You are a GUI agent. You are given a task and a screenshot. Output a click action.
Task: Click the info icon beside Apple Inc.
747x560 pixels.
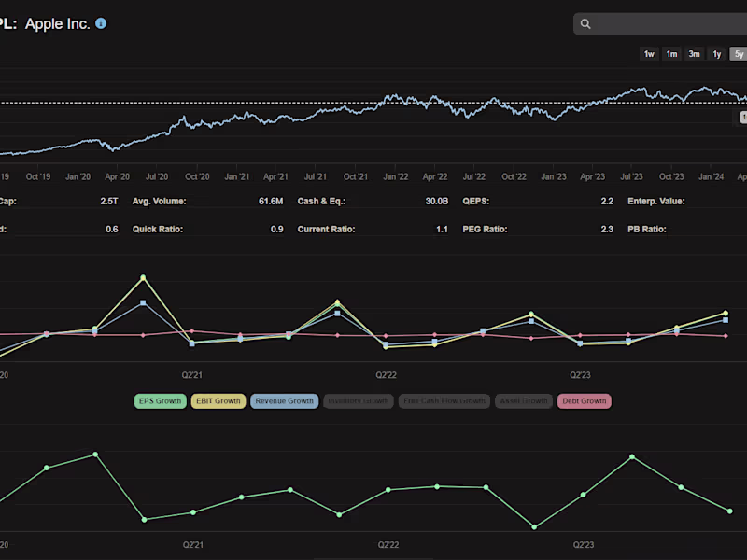(x=101, y=23)
